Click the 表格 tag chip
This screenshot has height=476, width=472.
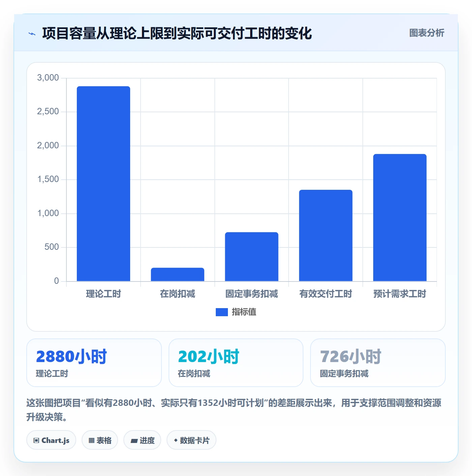[x=100, y=440]
